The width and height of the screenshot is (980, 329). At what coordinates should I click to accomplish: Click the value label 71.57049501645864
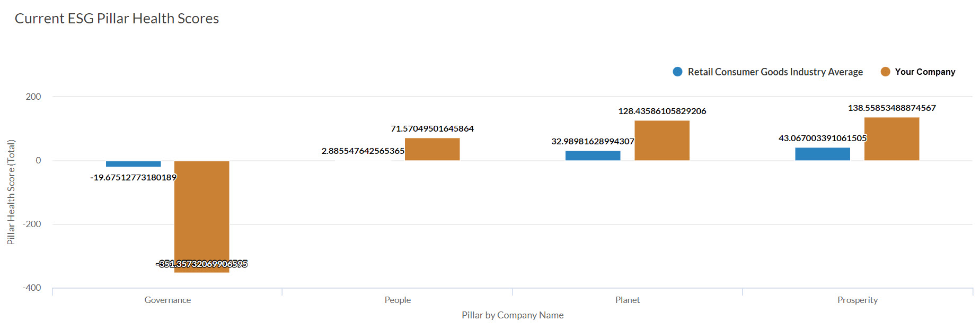pyautogui.click(x=432, y=128)
